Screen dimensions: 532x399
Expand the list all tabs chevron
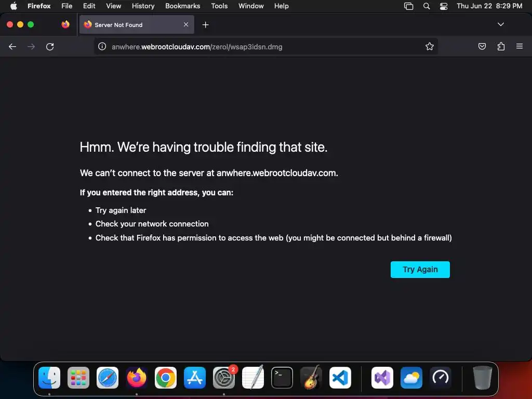click(x=500, y=24)
